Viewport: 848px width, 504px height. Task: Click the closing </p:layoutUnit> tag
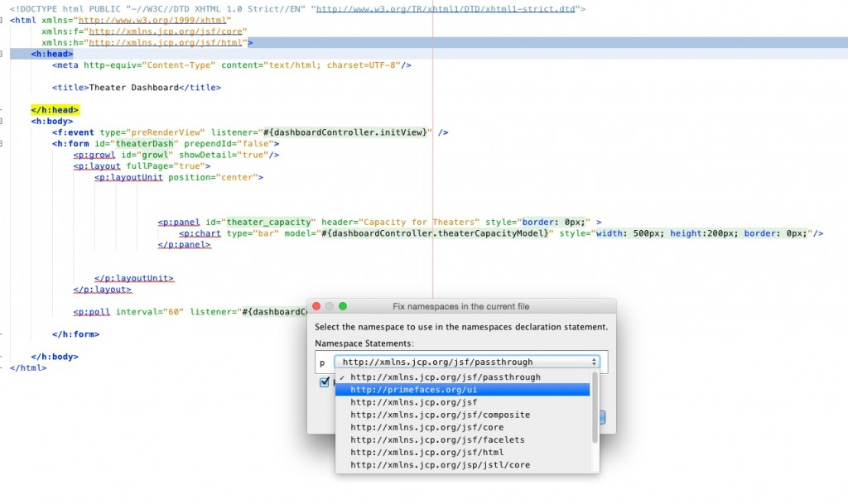click(134, 279)
